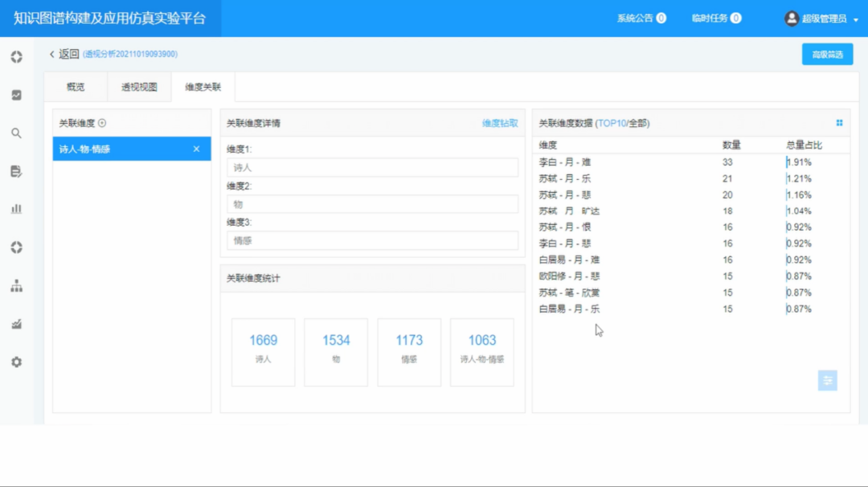Open second aperture icon below bar chart
This screenshot has height=487, width=868.
pos(17,248)
